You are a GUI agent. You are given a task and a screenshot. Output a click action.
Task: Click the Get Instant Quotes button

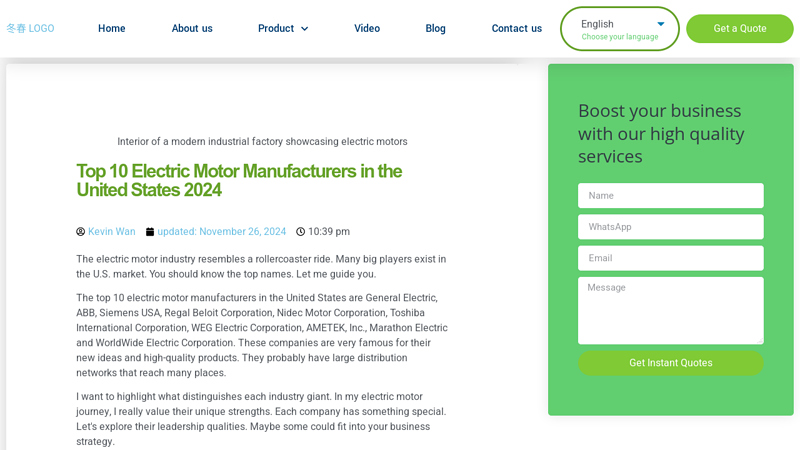(670, 363)
